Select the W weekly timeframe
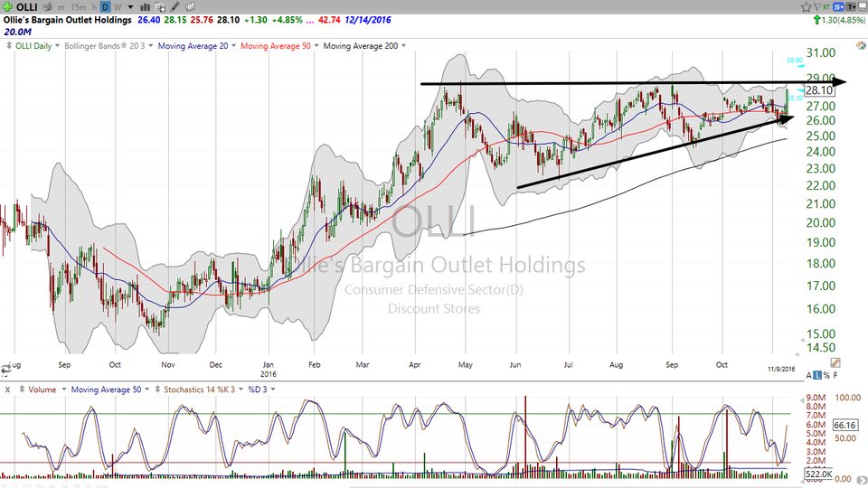 [x=118, y=7]
